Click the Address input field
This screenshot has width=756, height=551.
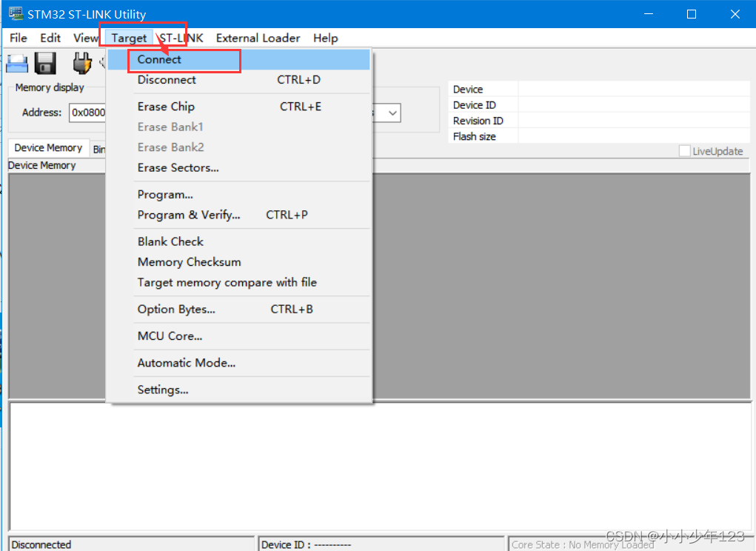coord(88,113)
